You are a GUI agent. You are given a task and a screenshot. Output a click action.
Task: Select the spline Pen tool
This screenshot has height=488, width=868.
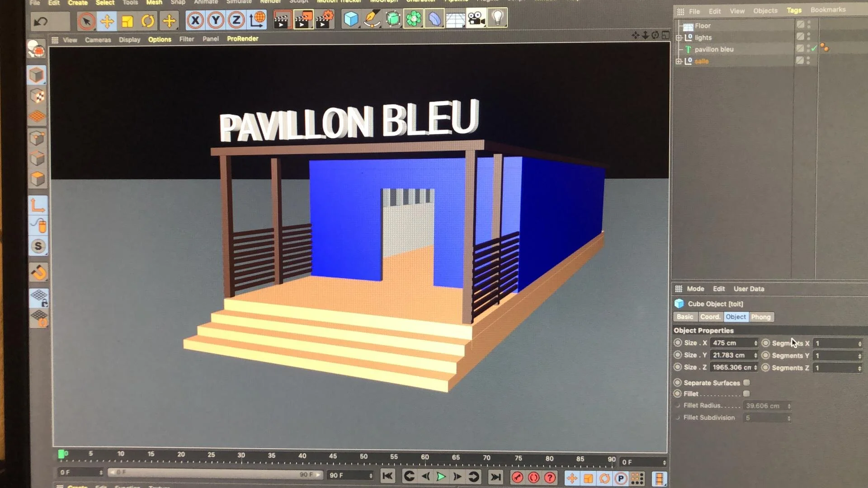pyautogui.click(x=372, y=19)
